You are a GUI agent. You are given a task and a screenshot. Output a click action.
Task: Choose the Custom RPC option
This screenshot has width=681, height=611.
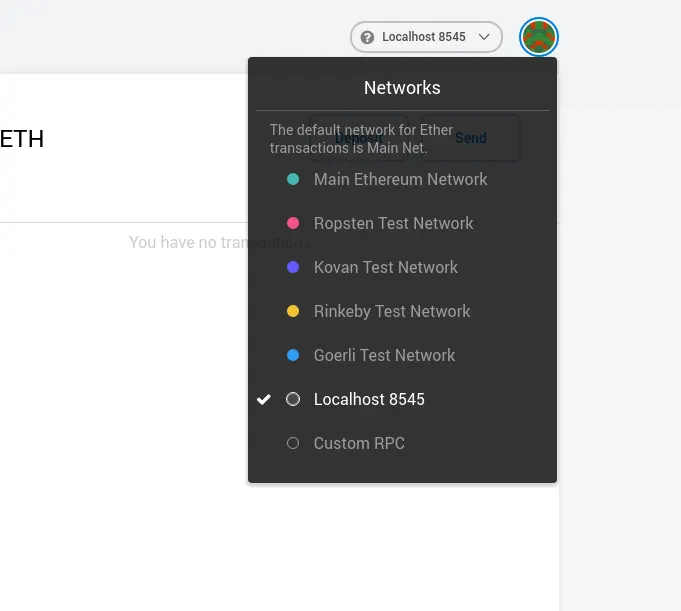coord(402,443)
